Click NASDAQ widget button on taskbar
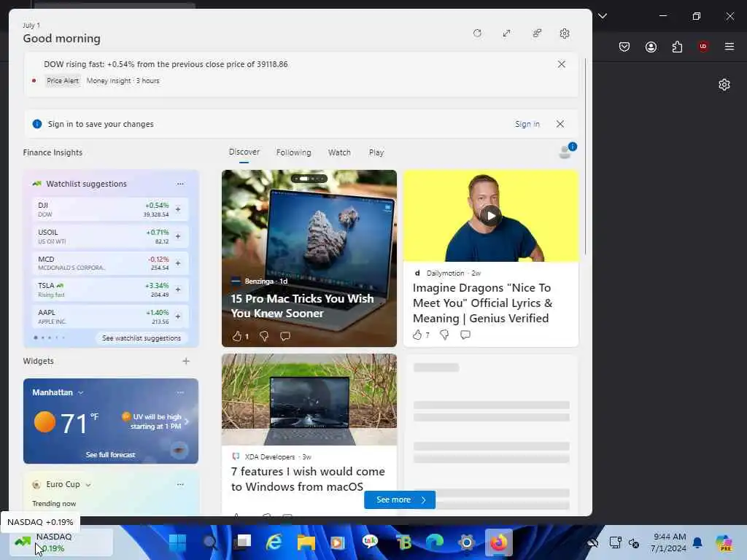The image size is (747, 560). 61,542
